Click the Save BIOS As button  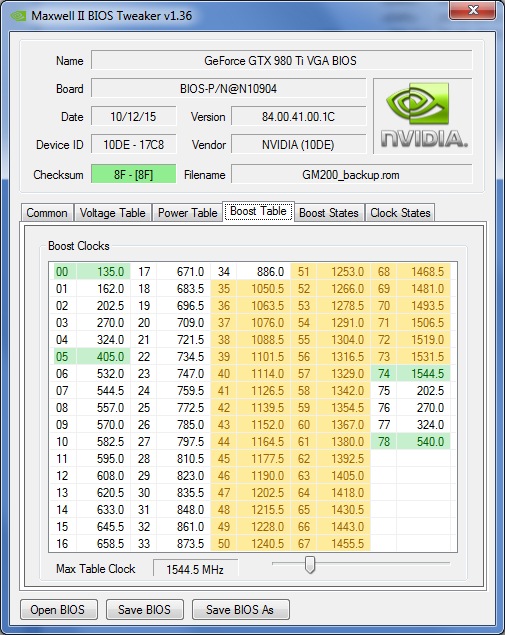(x=241, y=609)
